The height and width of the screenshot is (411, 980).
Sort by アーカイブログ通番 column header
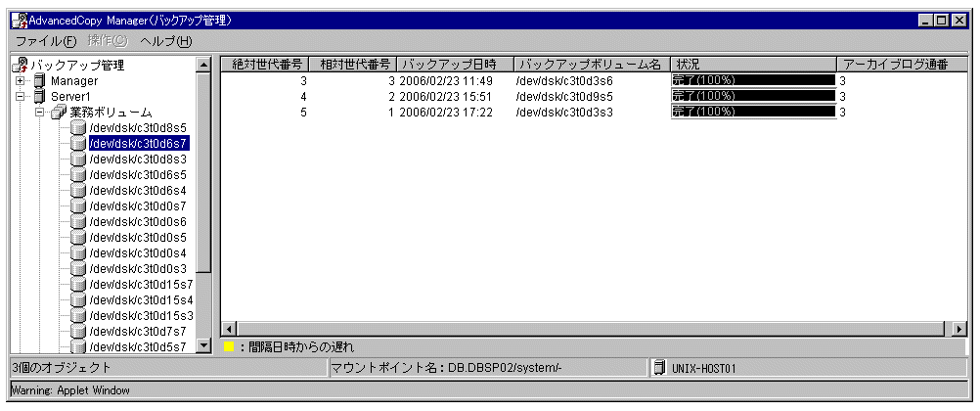[901, 65]
